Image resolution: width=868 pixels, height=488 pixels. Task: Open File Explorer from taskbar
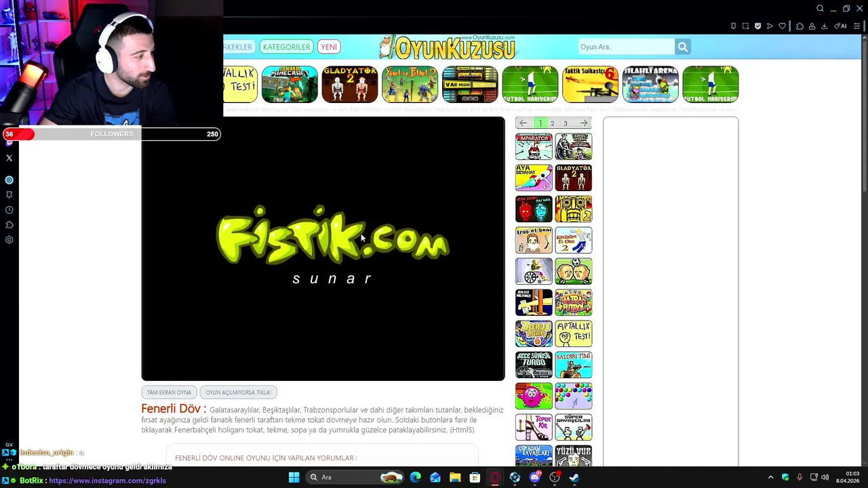[455, 477]
